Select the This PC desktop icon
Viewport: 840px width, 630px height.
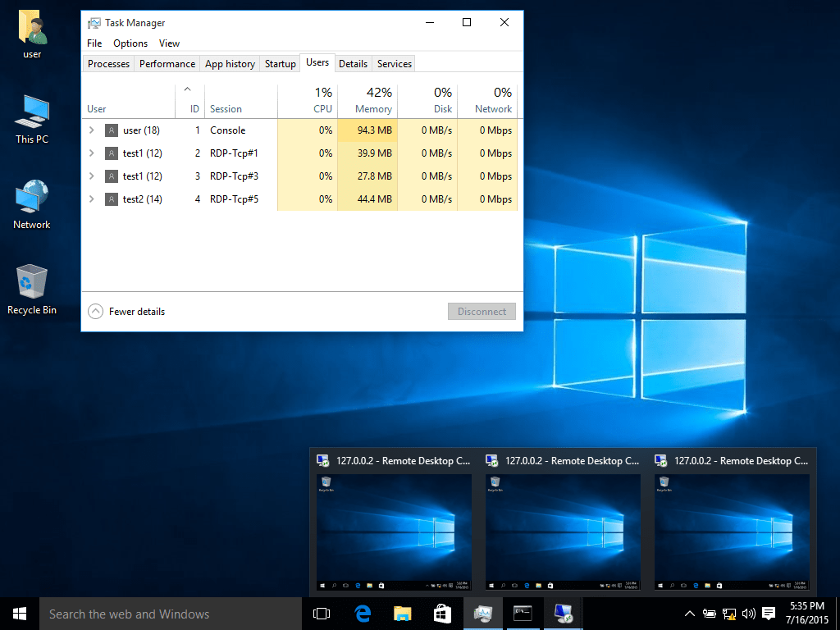point(32,118)
